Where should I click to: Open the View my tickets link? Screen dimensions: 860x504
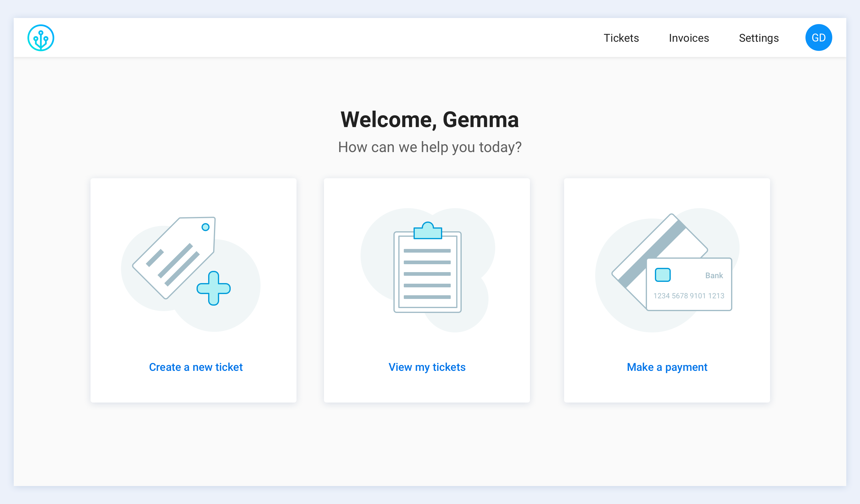pos(427,367)
